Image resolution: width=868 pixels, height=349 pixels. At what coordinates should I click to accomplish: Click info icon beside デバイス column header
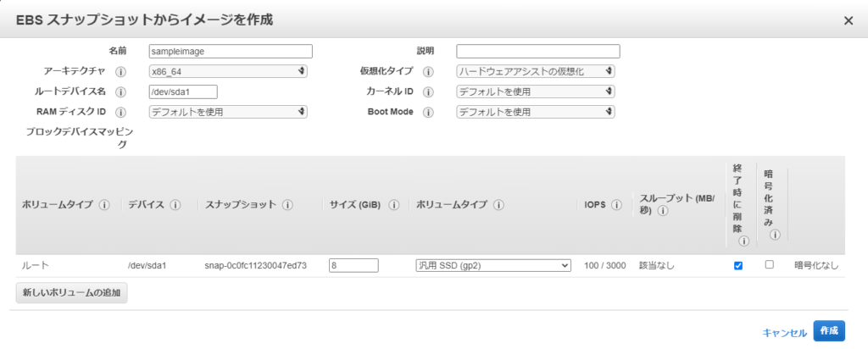click(175, 205)
